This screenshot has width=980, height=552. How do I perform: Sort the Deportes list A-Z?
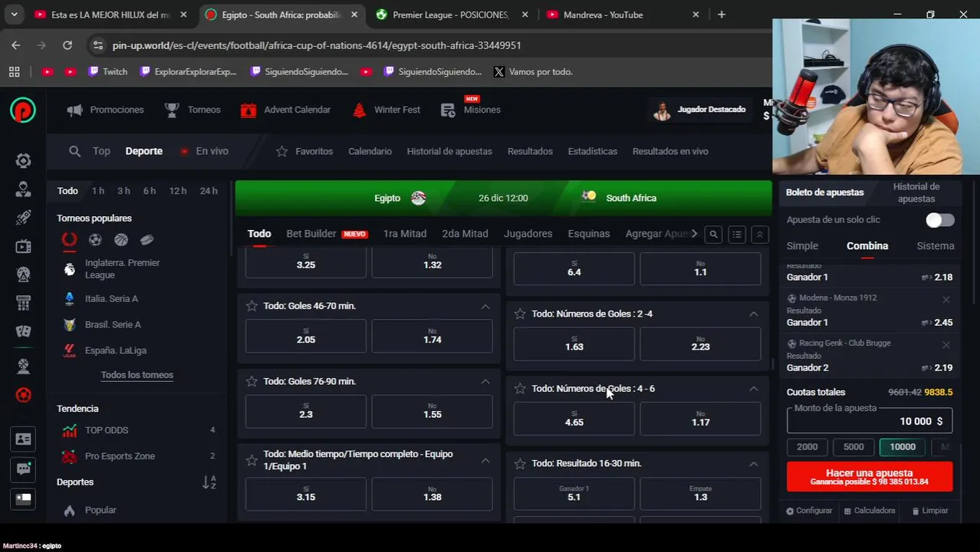[x=209, y=482]
